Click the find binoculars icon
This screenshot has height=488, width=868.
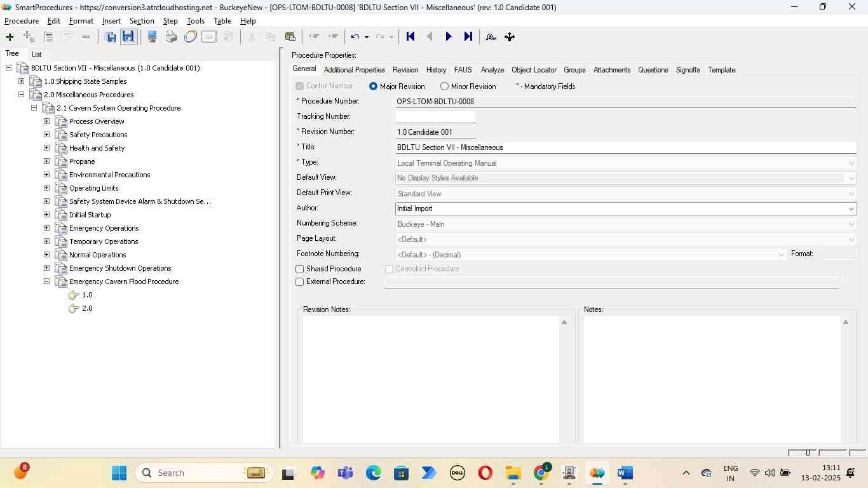(491, 37)
